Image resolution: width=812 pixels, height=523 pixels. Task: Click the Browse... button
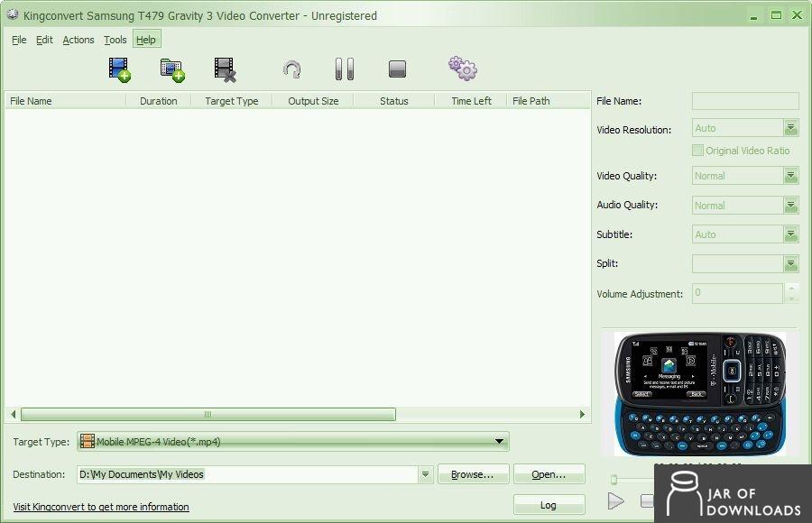coord(472,474)
